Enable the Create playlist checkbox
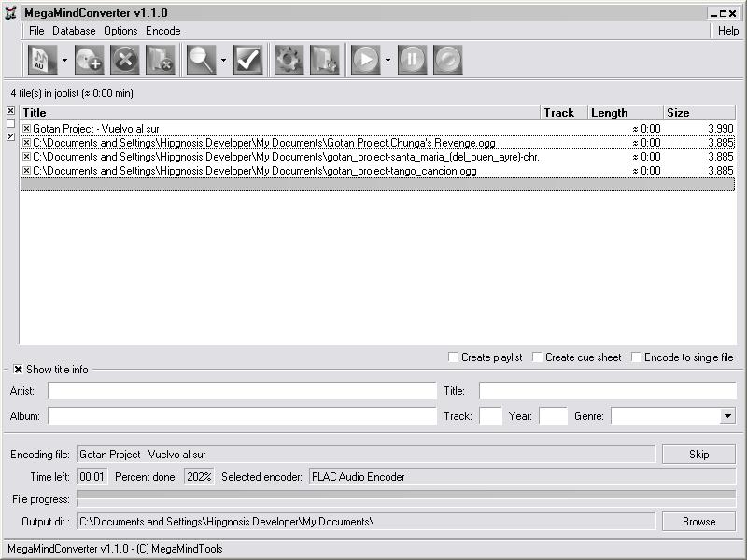This screenshot has width=747, height=560. (x=453, y=357)
